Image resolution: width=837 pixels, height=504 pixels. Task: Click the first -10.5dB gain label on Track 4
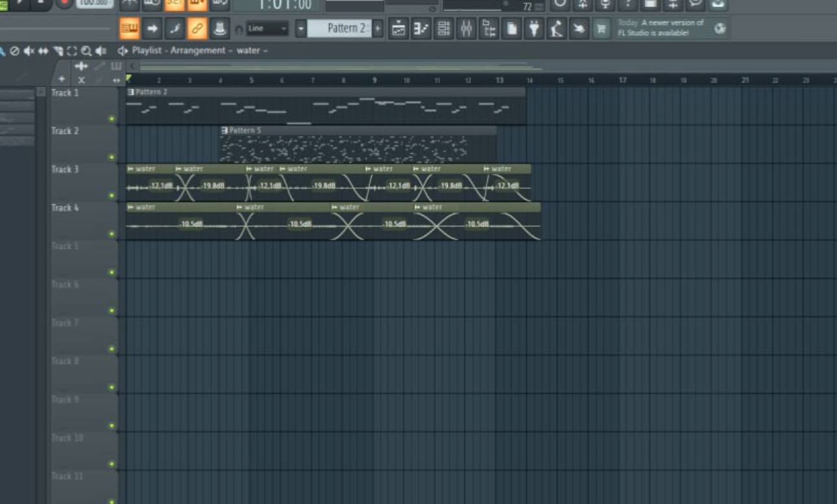click(x=191, y=224)
